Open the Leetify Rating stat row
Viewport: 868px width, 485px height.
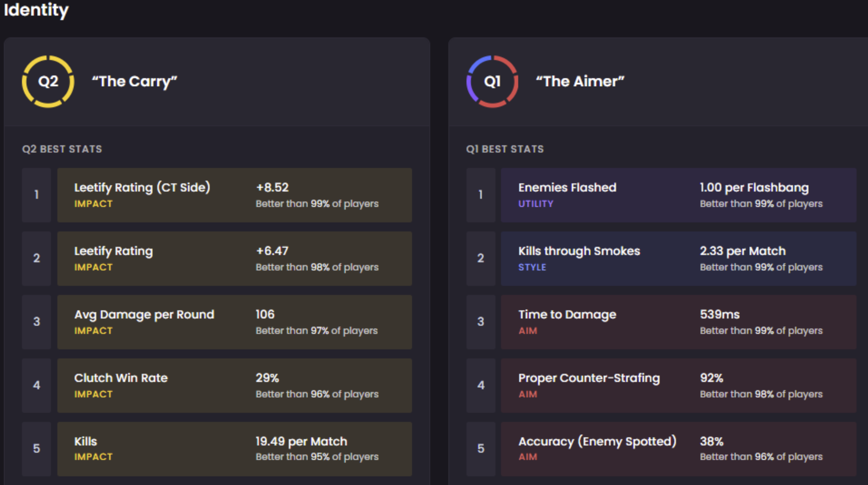234,258
